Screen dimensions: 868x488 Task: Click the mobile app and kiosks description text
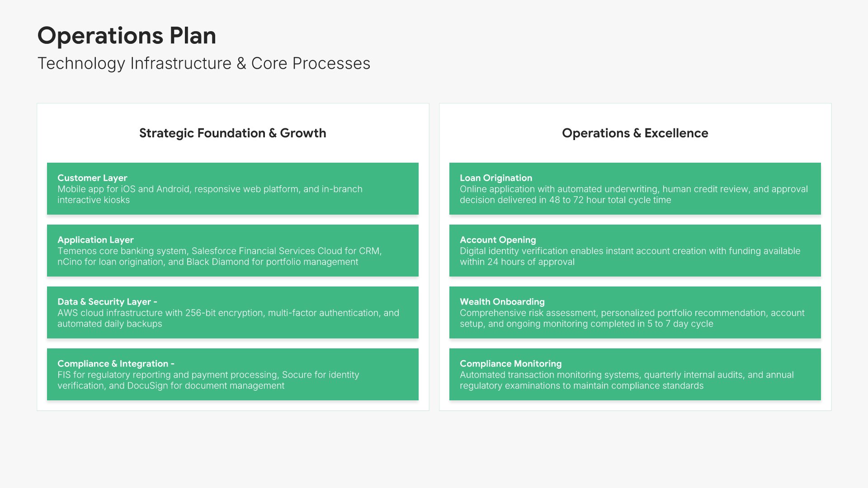(210, 195)
